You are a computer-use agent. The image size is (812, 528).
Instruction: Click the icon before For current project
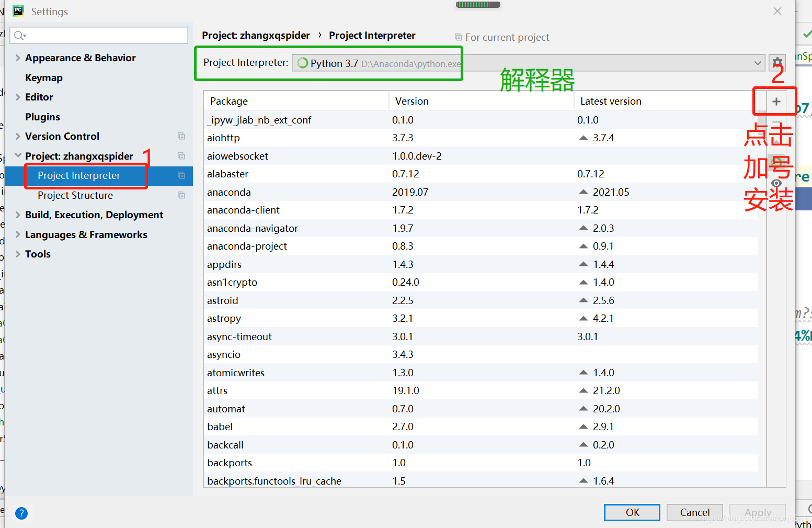click(x=459, y=37)
